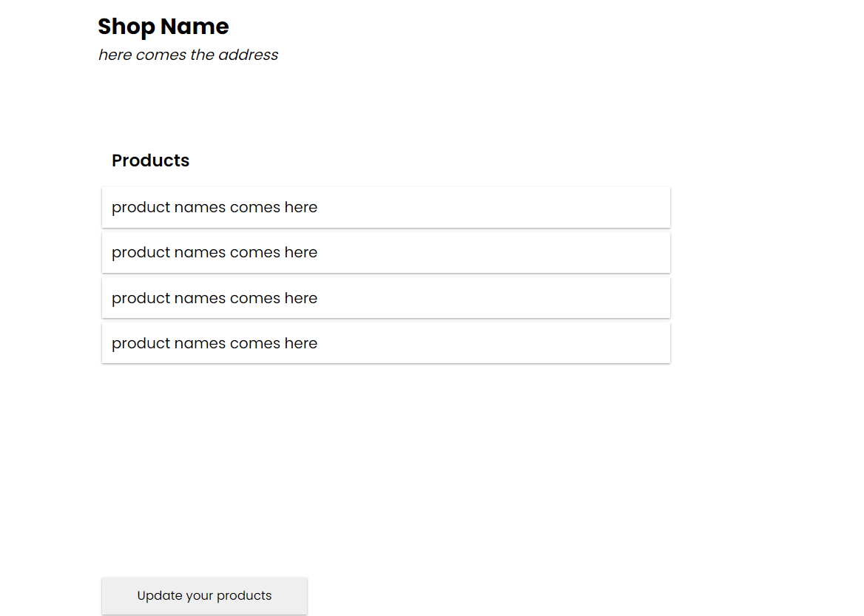The height and width of the screenshot is (616, 864).
Task: Click the word 'address' in the subtitle
Action: (x=248, y=55)
